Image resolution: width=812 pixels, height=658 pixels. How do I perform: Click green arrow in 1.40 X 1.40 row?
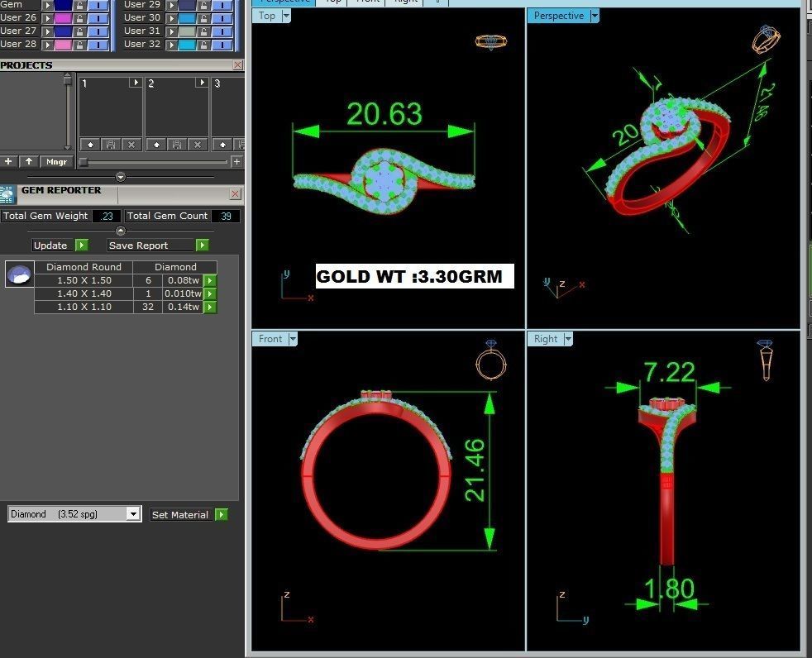(210, 293)
